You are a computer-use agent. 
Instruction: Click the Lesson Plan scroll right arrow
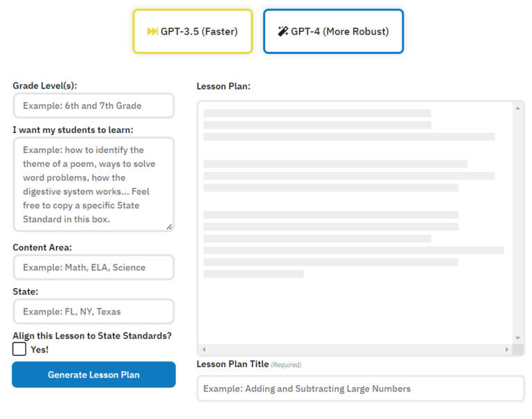(x=507, y=349)
